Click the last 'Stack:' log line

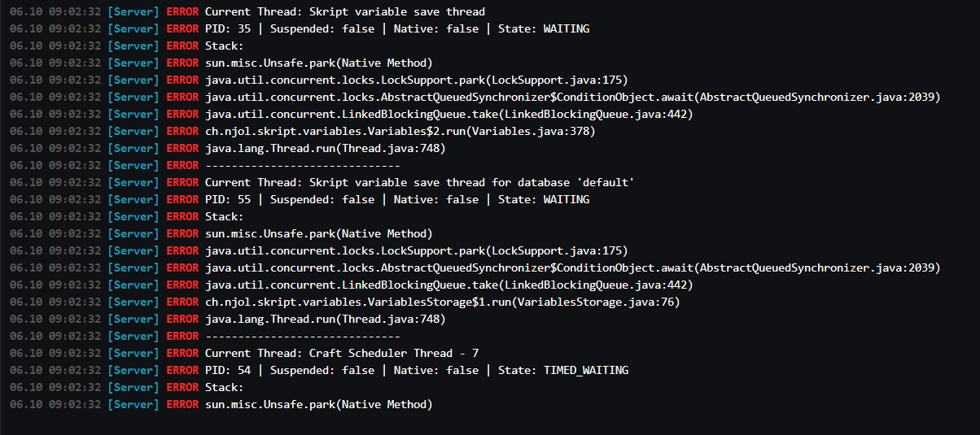point(126,387)
